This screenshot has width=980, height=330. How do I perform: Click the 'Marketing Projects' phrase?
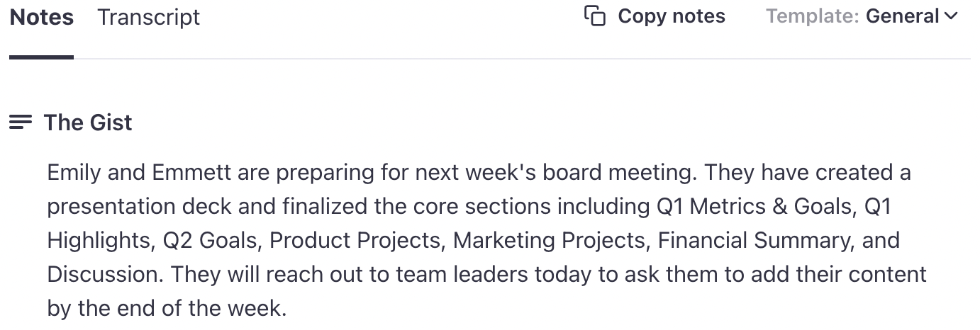[x=549, y=240]
